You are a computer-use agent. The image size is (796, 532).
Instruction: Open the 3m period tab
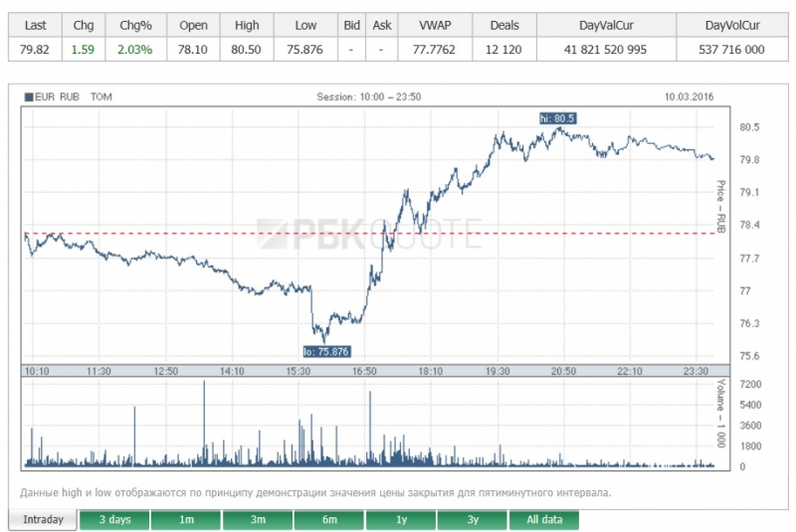(x=258, y=520)
